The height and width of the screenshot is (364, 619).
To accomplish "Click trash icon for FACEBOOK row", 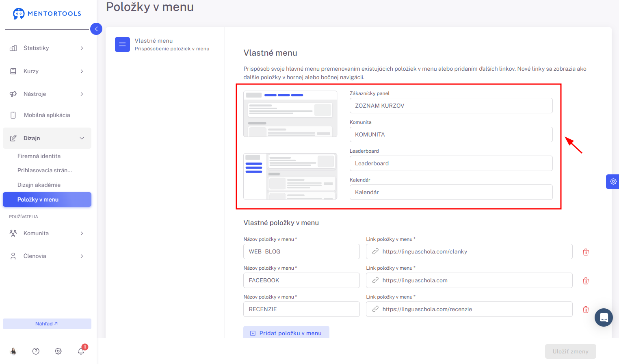I will tap(586, 281).
